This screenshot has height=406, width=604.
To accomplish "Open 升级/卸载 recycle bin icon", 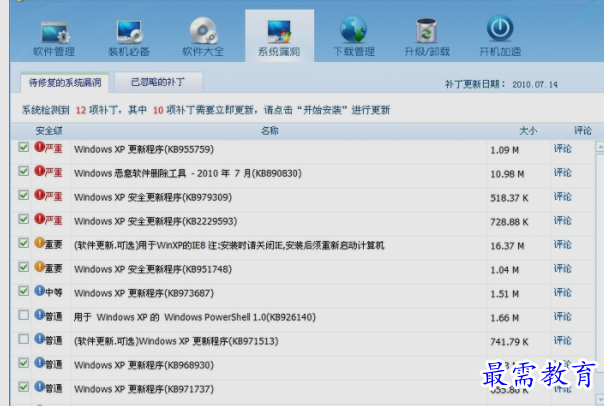I will [x=426, y=30].
